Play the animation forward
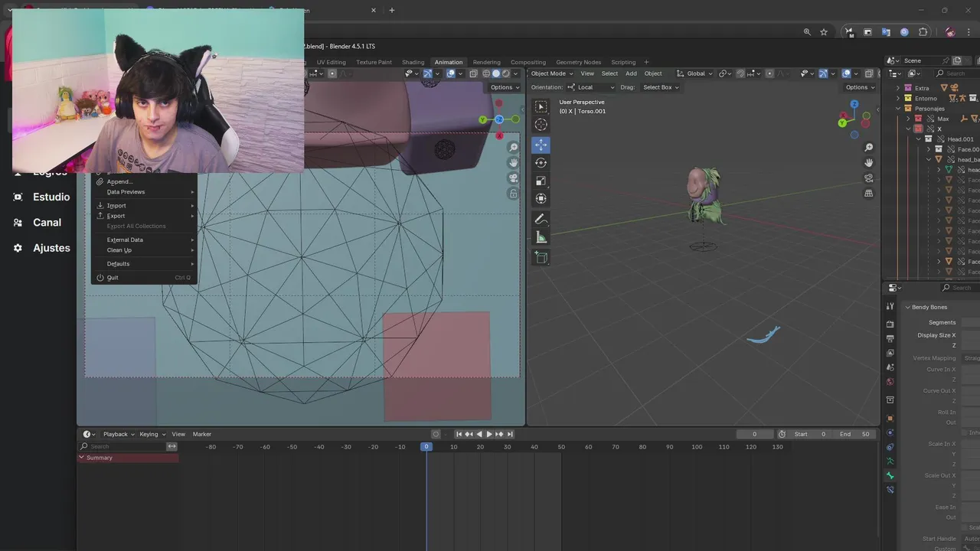The image size is (980, 551). pos(489,434)
